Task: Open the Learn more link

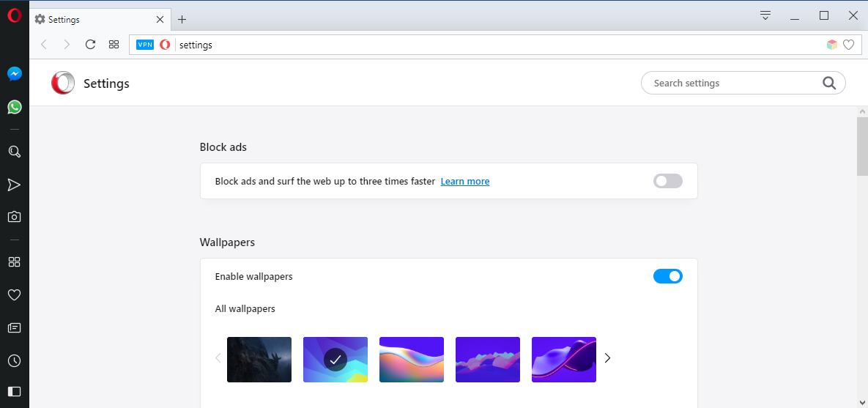Action: tap(465, 181)
